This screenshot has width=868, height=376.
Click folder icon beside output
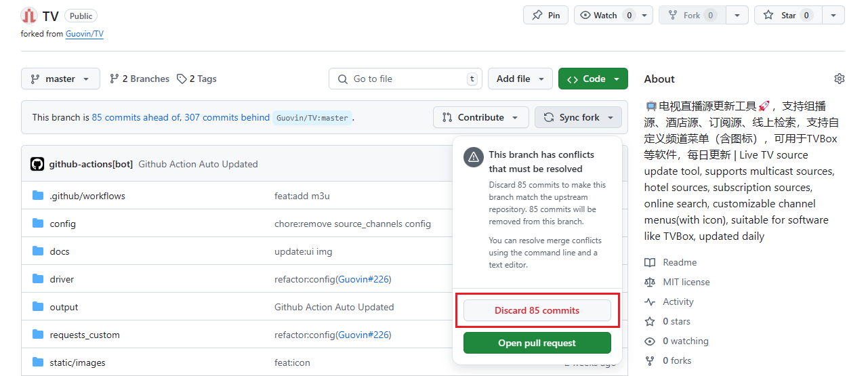coord(38,307)
